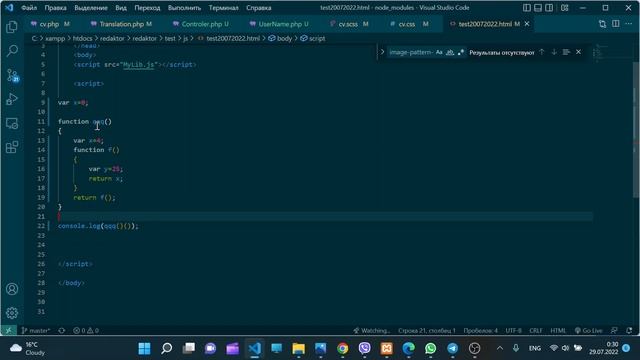Open the Справка menu
The width and height of the screenshot is (640, 360).
pyautogui.click(x=259, y=8)
